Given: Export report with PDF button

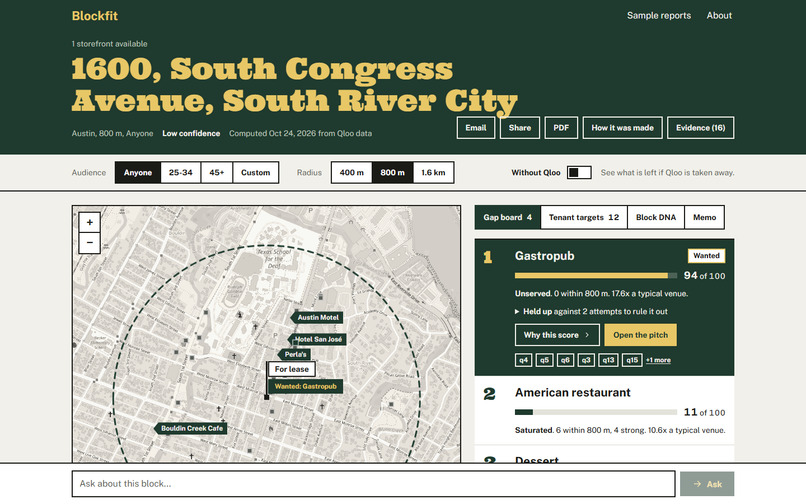Looking at the screenshot, I should pos(561,128).
